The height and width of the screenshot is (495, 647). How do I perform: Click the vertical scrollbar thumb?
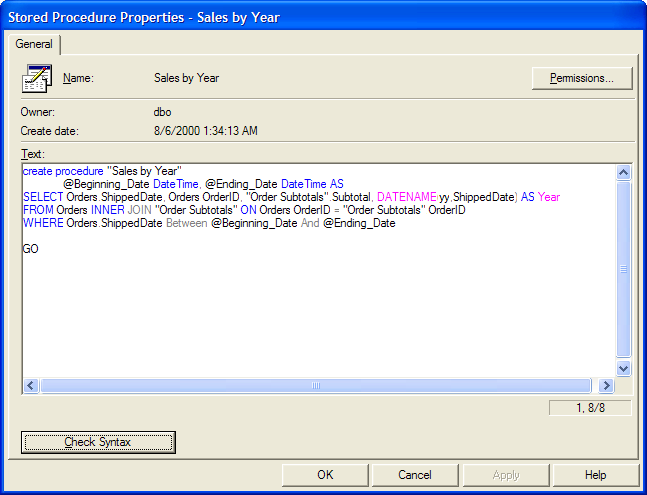click(x=624, y=268)
